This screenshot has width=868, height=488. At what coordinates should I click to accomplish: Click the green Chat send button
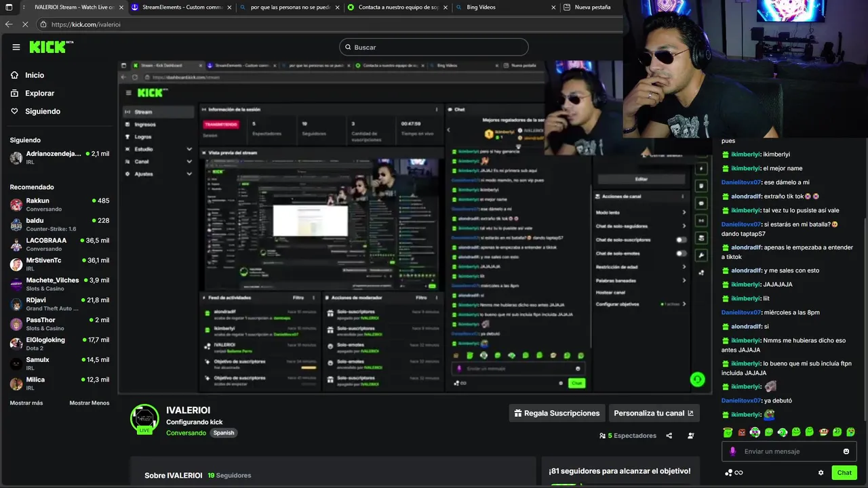844,472
